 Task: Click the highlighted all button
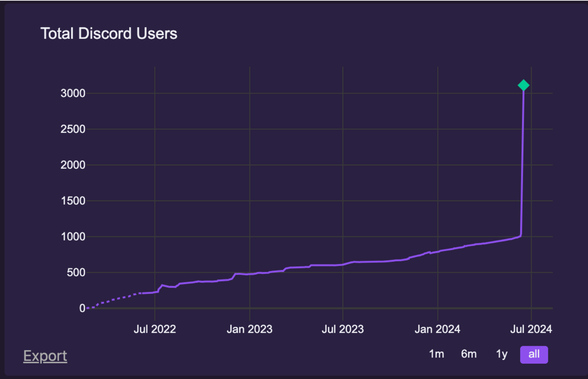[534, 354]
